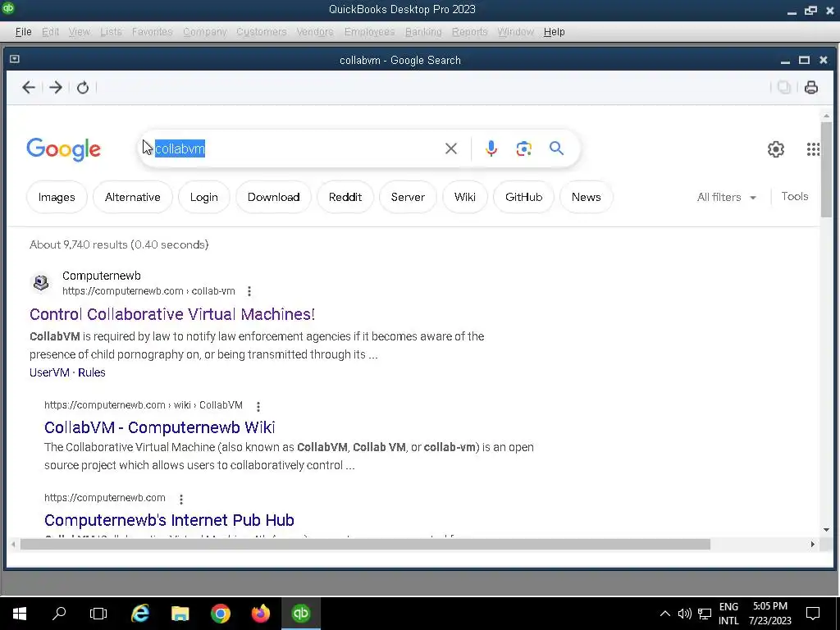Image resolution: width=840 pixels, height=630 pixels.
Task: Open the Vendors menu
Action: click(x=314, y=32)
